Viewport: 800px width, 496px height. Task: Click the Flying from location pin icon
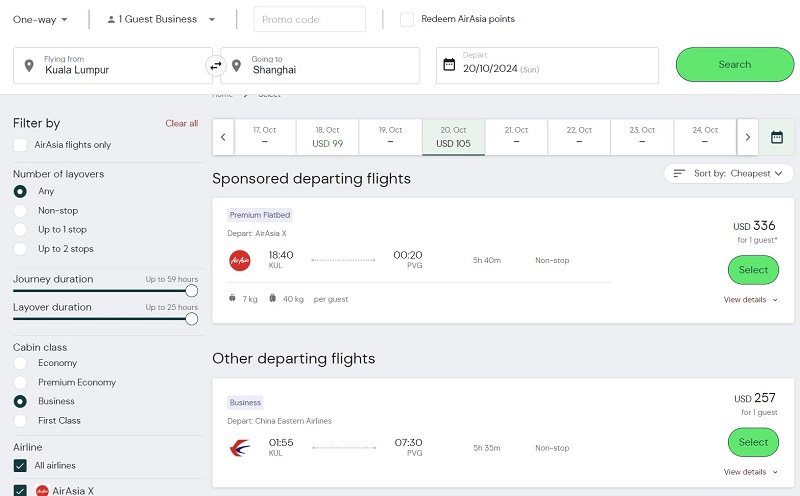click(x=29, y=65)
